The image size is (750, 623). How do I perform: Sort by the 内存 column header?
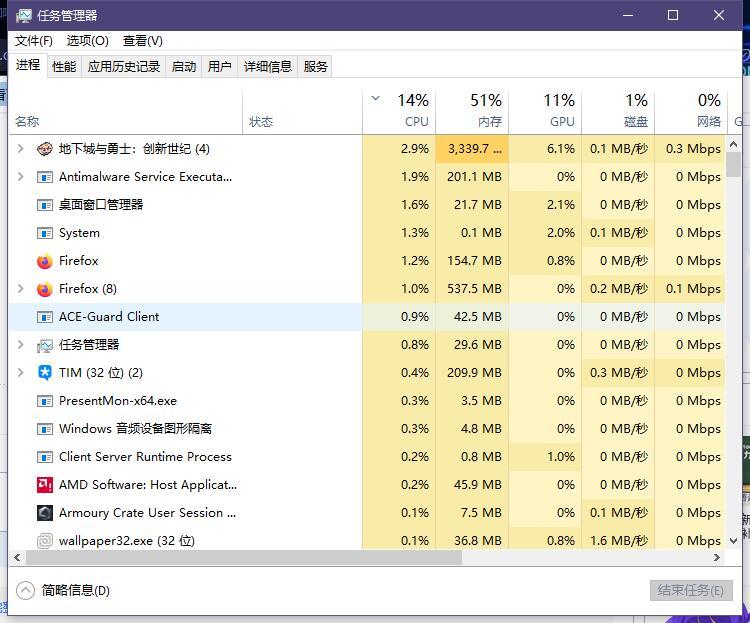point(472,112)
